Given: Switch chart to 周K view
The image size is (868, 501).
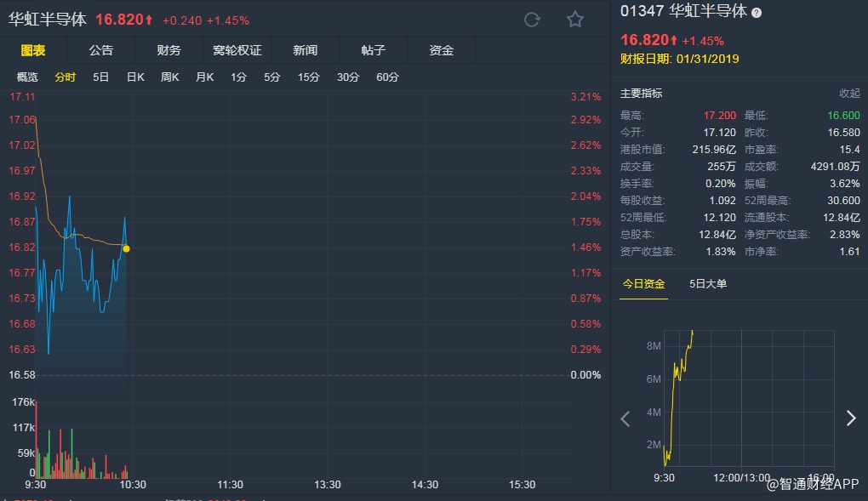Looking at the screenshot, I should [x=170, y=77].
